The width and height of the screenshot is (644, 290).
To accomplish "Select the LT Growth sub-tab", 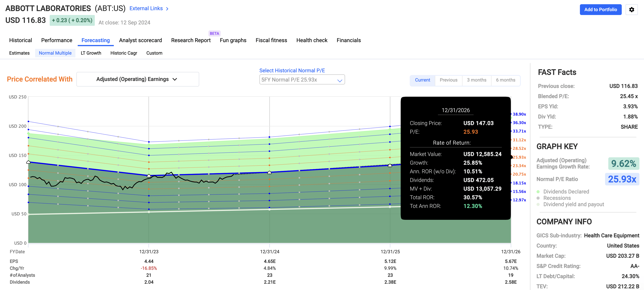I will 91,53.
